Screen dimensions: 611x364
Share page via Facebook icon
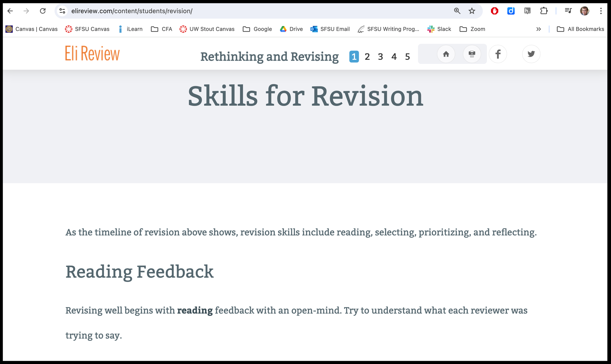(x=498, y=54)
